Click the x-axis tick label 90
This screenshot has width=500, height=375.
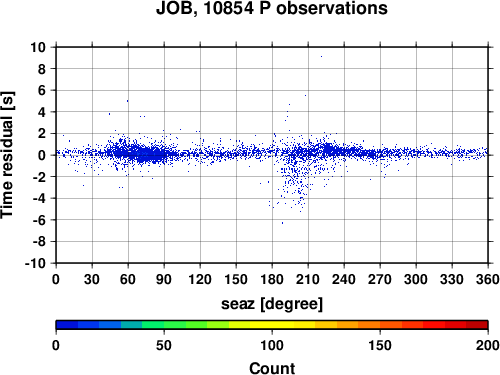pyautogui.click(x=164, y=279)
